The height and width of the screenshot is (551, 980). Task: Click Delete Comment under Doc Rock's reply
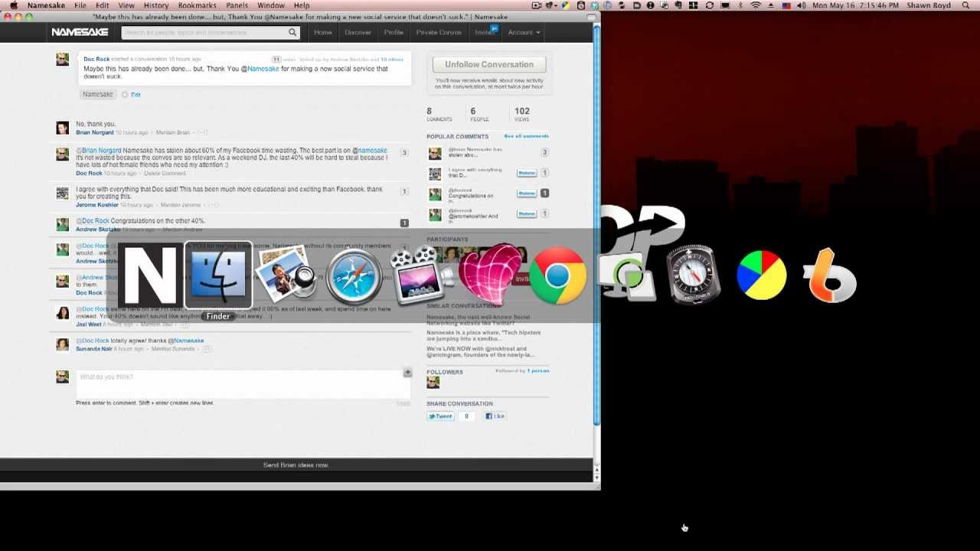pyautogui.click(x=165, y=174)
